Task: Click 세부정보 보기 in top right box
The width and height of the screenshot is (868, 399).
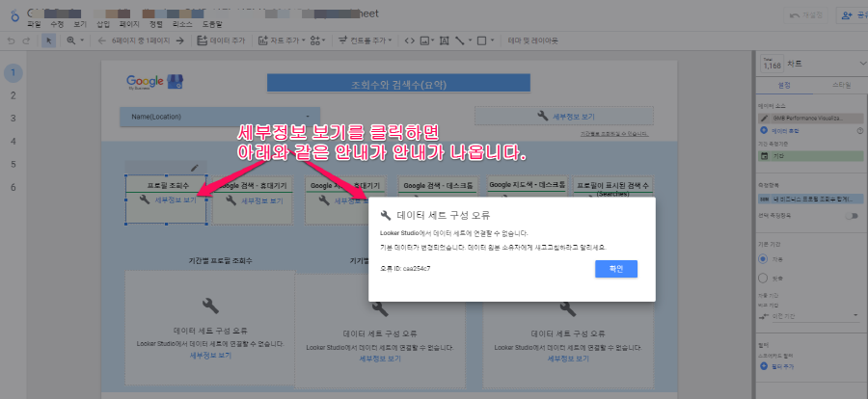Action: pyautogui.click(x=574, y=117)
